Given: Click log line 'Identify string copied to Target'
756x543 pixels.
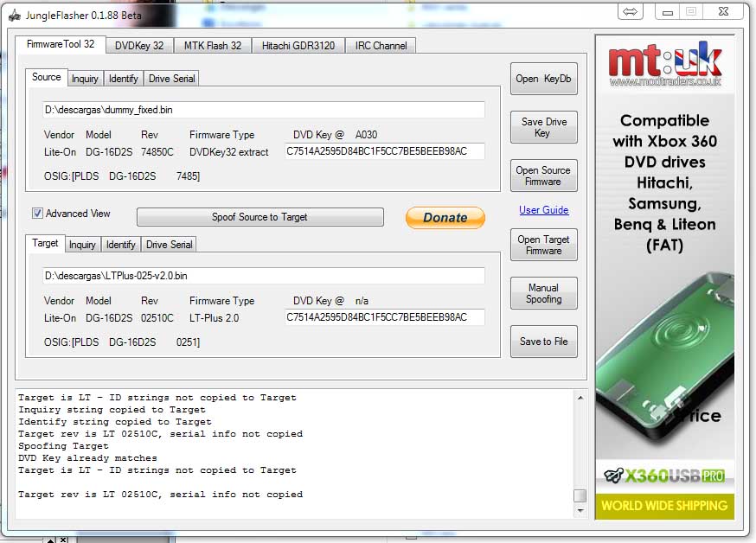Looking at the screenshot, I should [x=115, y=422].
